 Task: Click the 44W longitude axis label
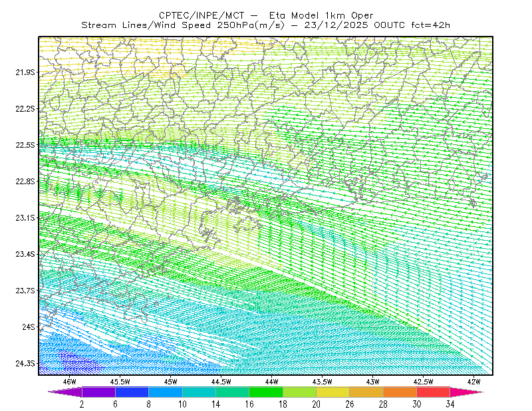tap(272, 382)
